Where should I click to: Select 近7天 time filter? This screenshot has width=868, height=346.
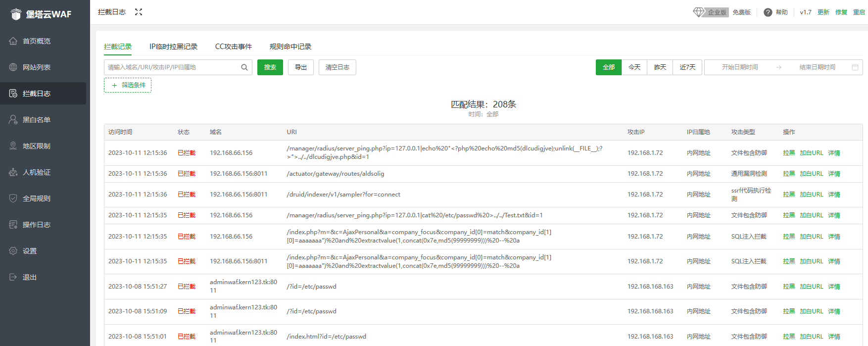tap(687, 67)
